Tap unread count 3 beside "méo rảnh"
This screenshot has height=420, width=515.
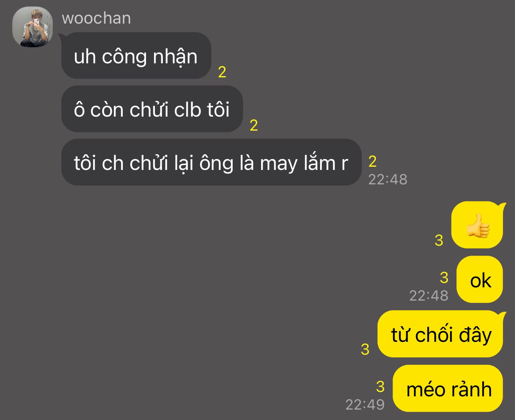(x=380, y=386)
